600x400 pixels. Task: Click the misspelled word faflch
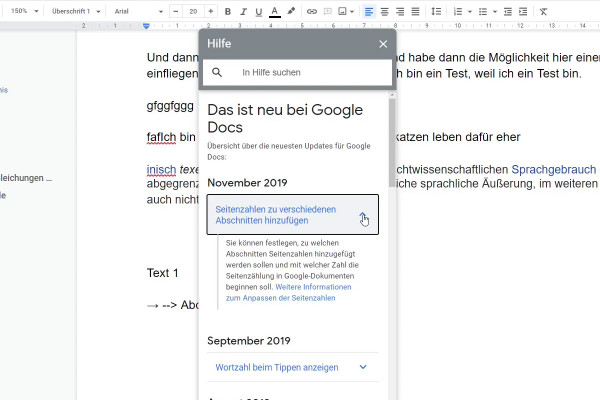(161, 137)
